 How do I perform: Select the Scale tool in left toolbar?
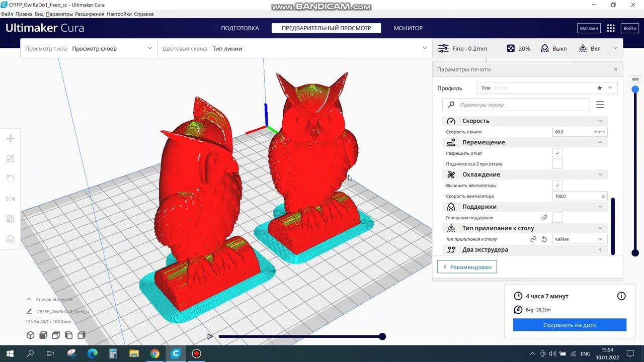(10, 158)
